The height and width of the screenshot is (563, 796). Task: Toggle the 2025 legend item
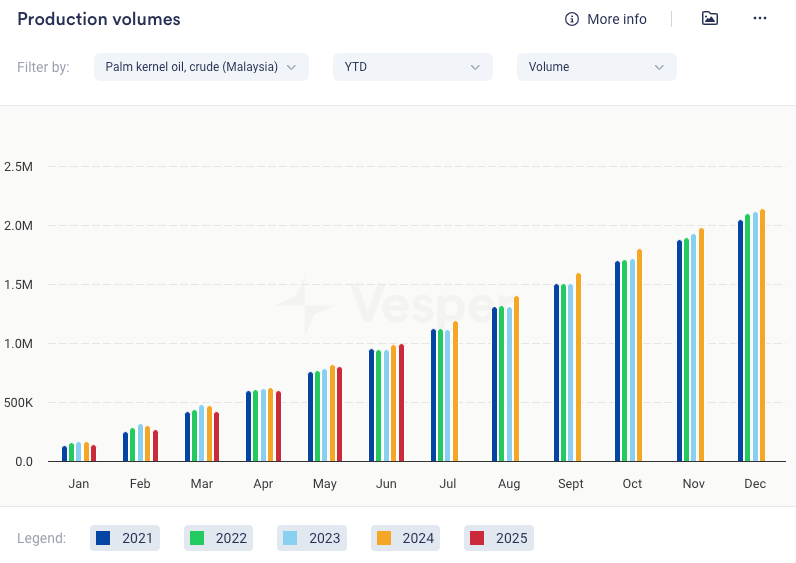(498, 538)
